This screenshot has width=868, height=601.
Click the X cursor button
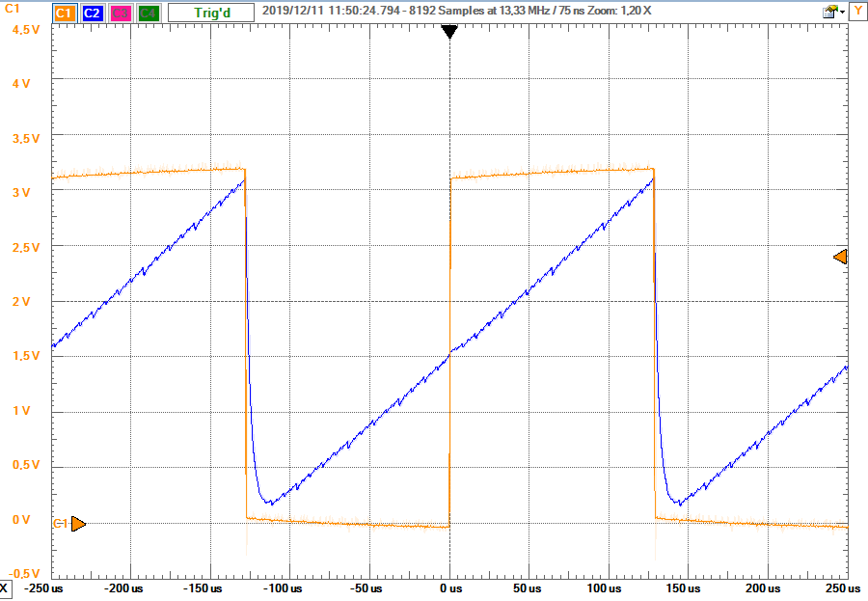click(6, 587)
